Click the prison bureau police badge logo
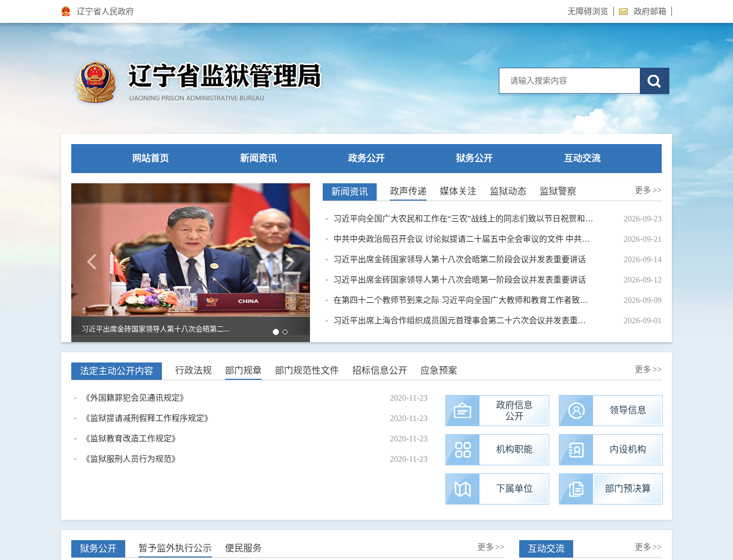This screenshot has width=733, height=560. 96,82
